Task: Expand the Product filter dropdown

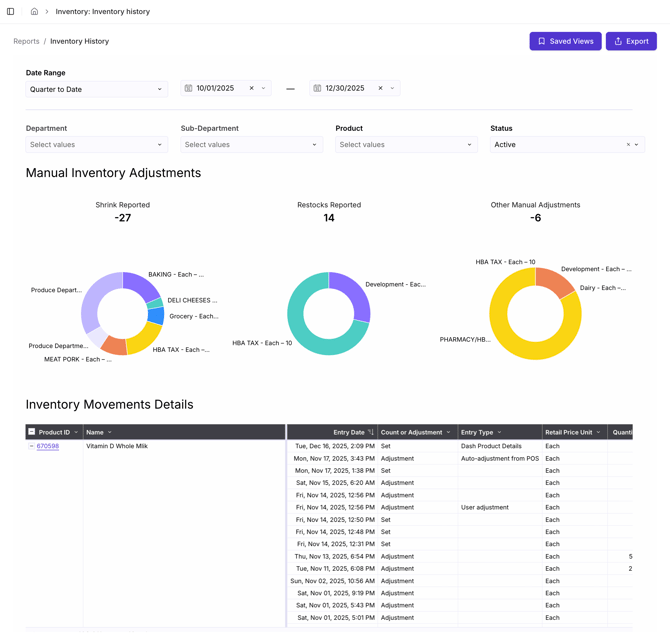Action: (x=406, y=145)
